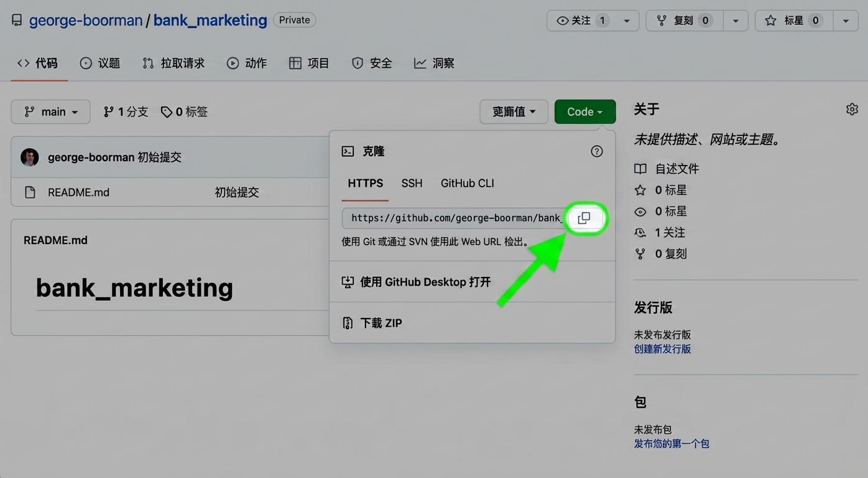The height and width of the screenshot is (478, 868).
Task: Click the 发行版 heading link
Action: [x=653, y=307]
